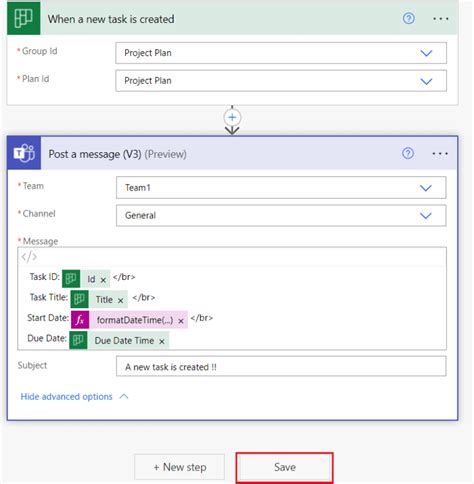The height and width of the screenshot is (484, 474).
Task: Save the flow
Action: 285,467
